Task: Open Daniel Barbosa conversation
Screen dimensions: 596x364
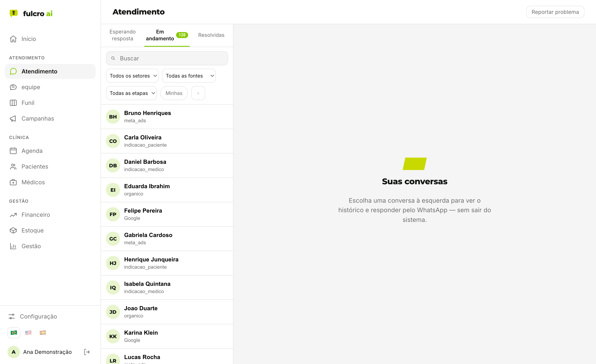Action: (x=167, y=165)
